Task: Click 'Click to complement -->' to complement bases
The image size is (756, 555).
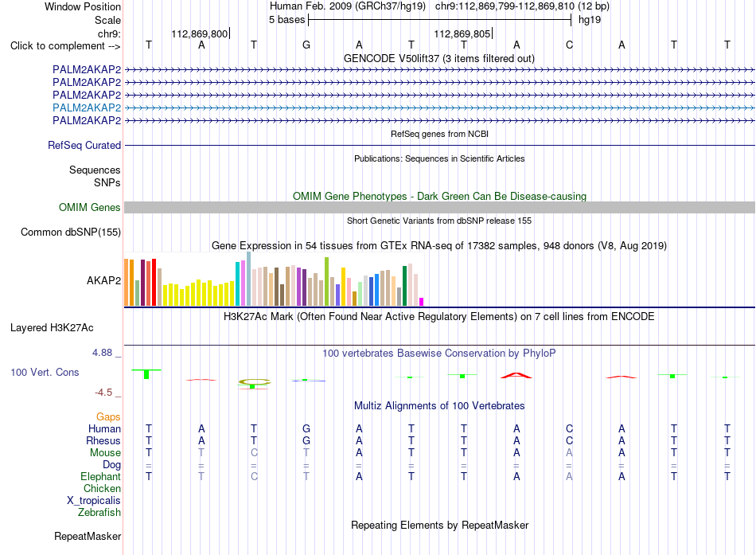Action: [x=65, y=46]
